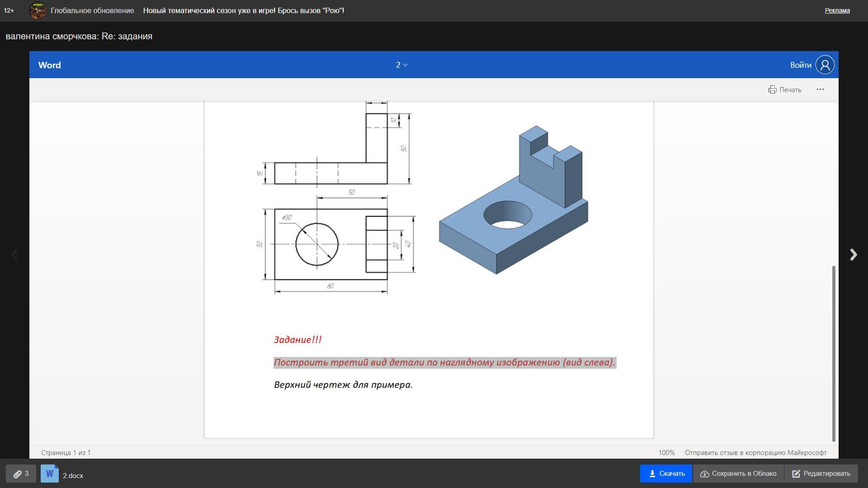The width and height of the screenshot is (868, 488).
Task: Open the user account avatar icon
Action: 825,65
